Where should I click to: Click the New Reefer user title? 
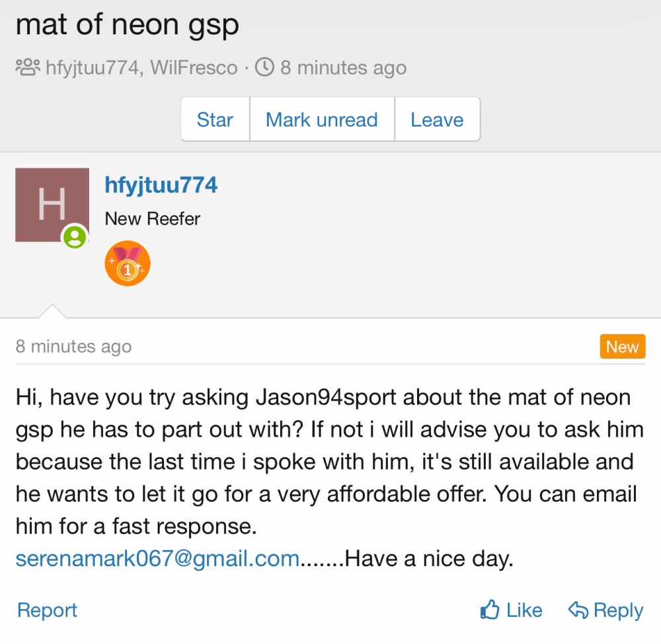click(152, 219)
